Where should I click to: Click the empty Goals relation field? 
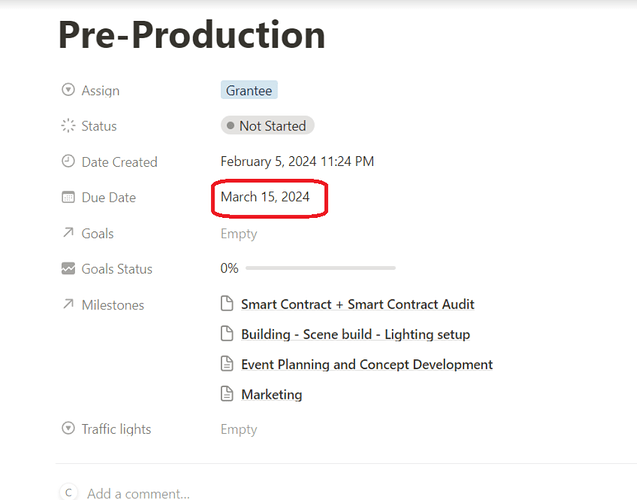coord(239,233)
